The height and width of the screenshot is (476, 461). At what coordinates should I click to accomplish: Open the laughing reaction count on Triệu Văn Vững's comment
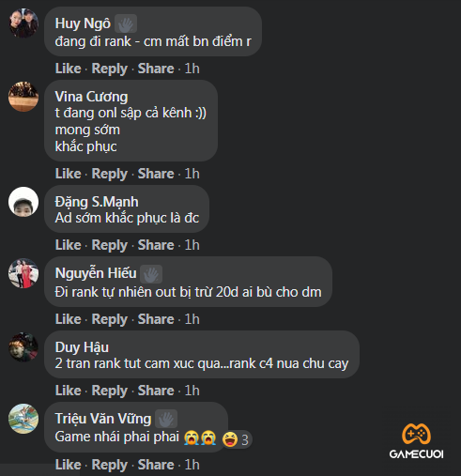point(237,439)
